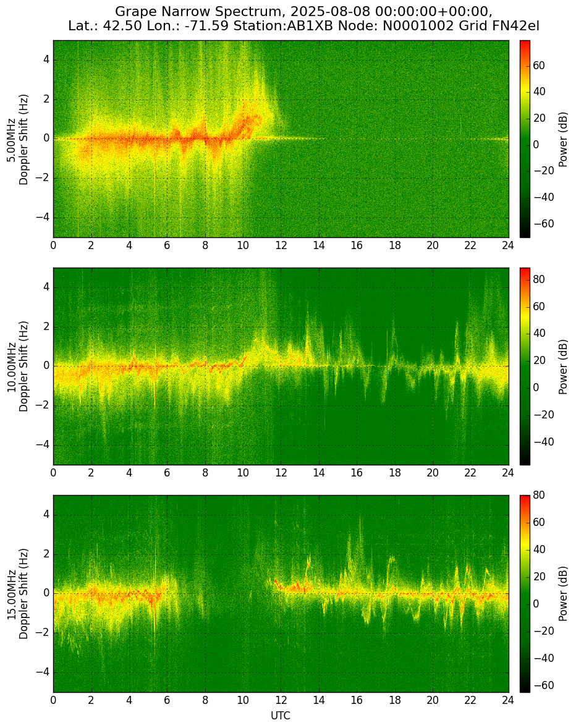
Task: Click the 5.00MHz Doppler Shift axis label
Action: tap(17, 139)
